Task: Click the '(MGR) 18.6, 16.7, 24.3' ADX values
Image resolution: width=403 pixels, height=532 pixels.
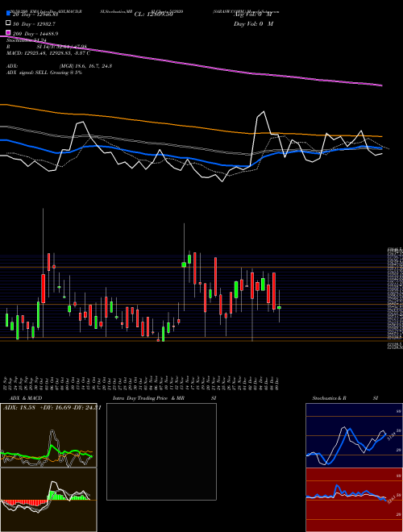Action: point(85,66)
